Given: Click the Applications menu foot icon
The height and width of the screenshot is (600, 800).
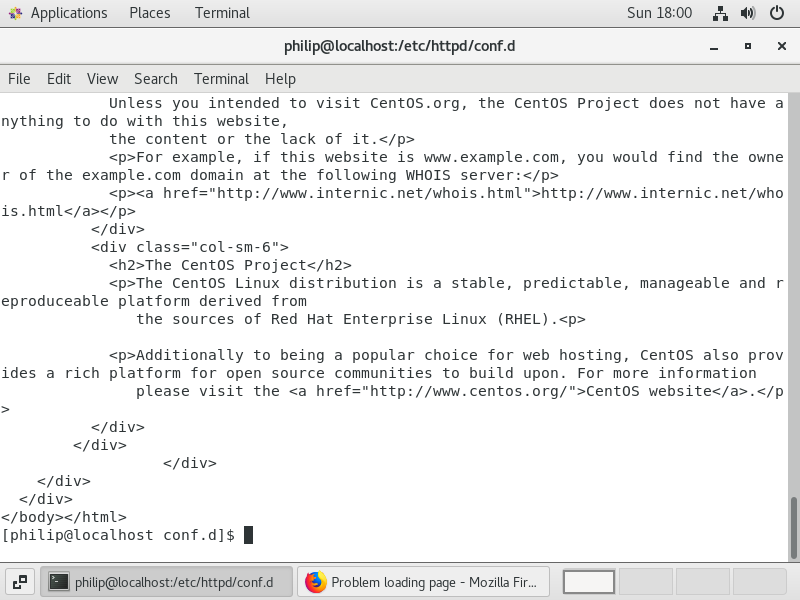Looking at the screenshot, I should click(15, 13).
